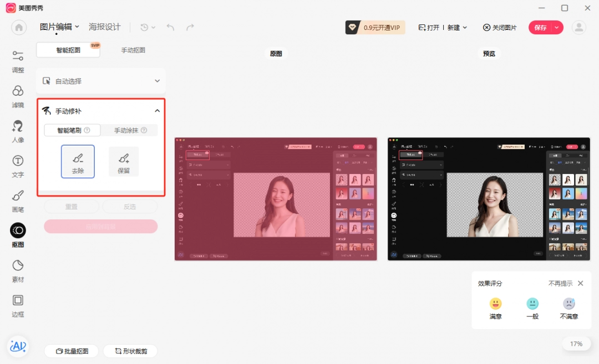
Task: Select the 文字 text tool
Action: [18, 166]
